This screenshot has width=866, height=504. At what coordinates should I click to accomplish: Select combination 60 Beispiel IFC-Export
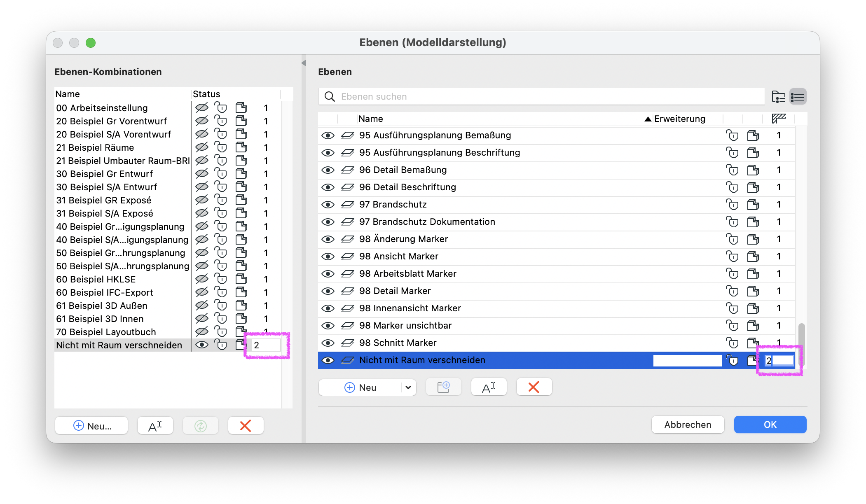(x=123, y=292)
